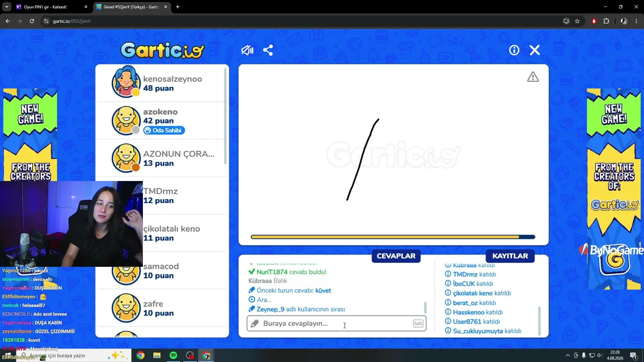Leave the room with the white X icon
Viewport: 644px width, 362px height.
535,50
